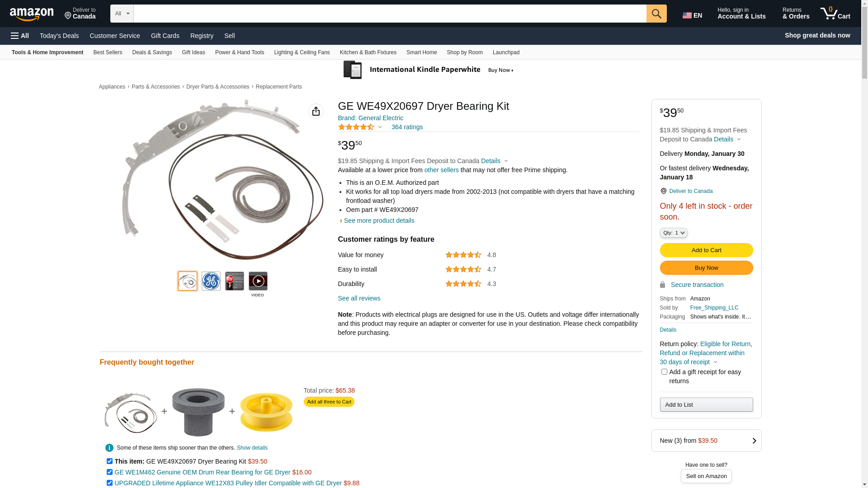The image size is (868, 488).
Task: Click the Amazon logo
Action: click(32, 14)
